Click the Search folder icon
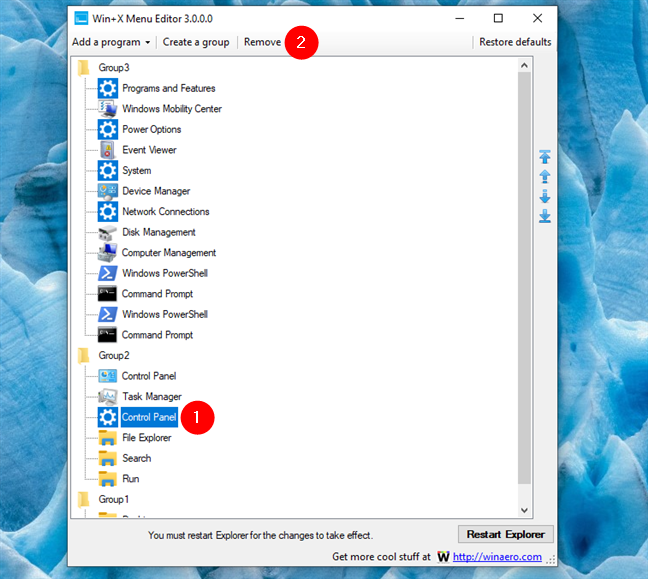 coord(107,458)
